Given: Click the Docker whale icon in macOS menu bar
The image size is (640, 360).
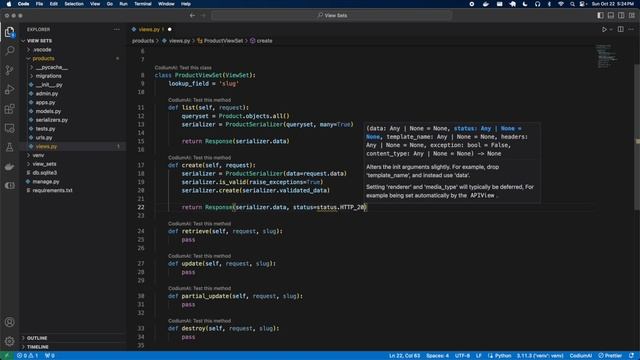Looking at the screenshot, I should click(486, 4).
